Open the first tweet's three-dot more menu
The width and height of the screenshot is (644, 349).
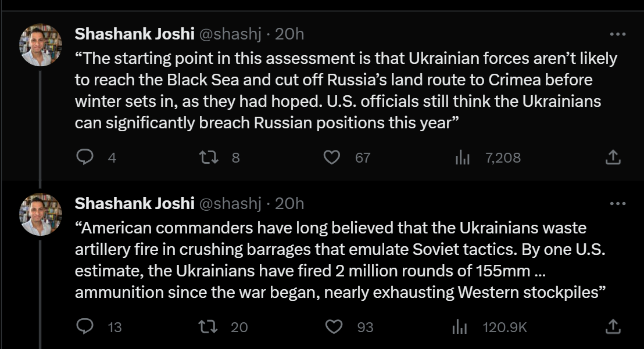pyautogui.click(x=618, y=34)
